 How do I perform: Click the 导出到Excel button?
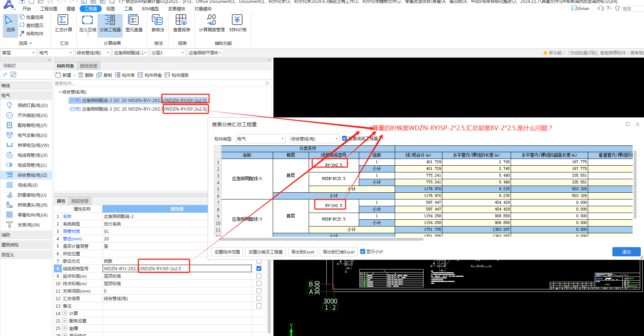pos(303,252)
